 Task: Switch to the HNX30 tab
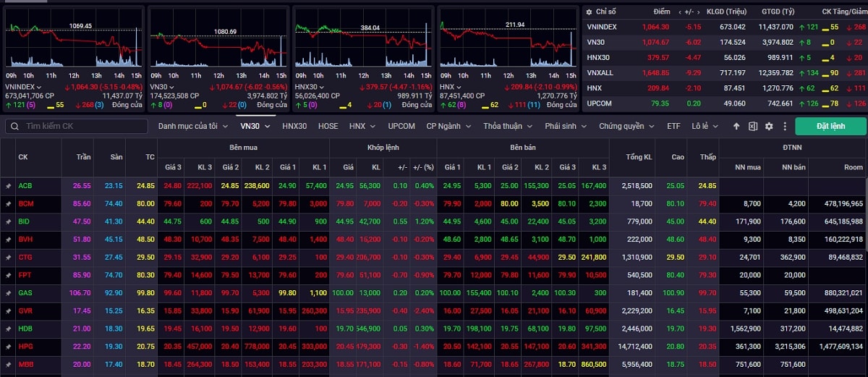pos(294,126)
